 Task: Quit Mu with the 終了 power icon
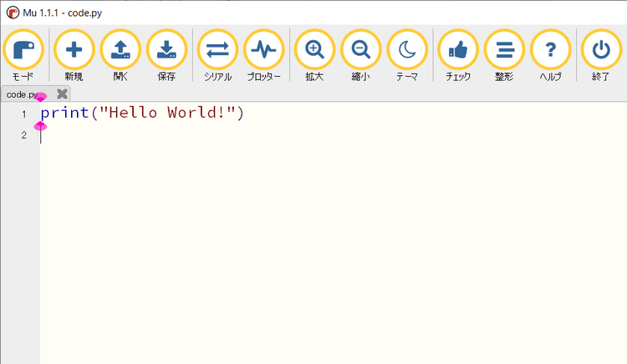click(x=601, y=51)
